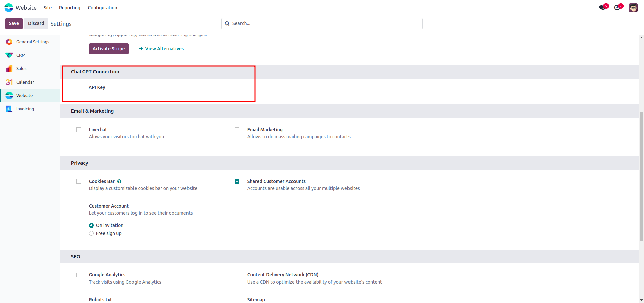
Task: Select the Invoicing settings icon
Action: [9, 109]
